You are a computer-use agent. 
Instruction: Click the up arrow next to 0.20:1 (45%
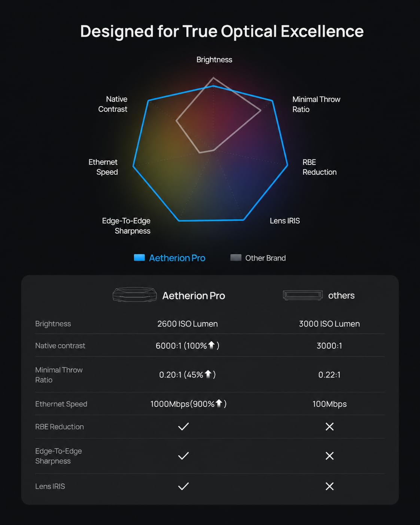[208, 374]
